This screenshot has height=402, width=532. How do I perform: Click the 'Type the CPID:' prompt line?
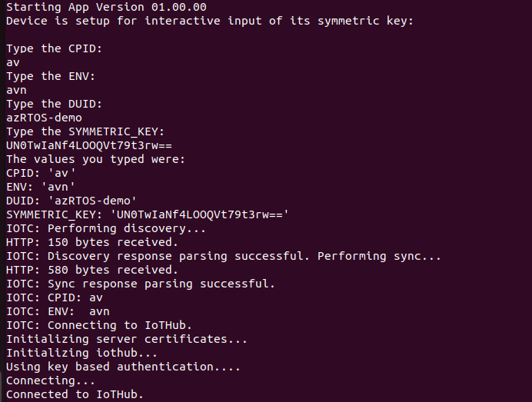(x=54, y=48)
